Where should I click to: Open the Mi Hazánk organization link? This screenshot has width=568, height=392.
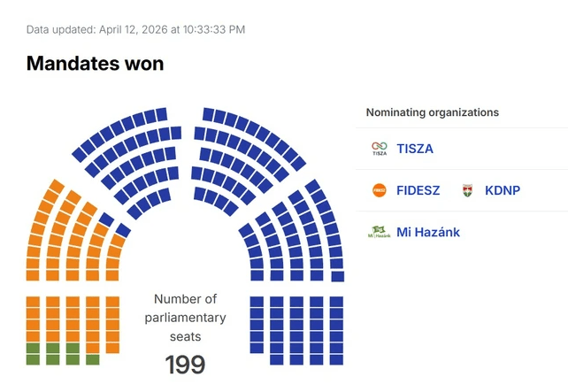428,233
